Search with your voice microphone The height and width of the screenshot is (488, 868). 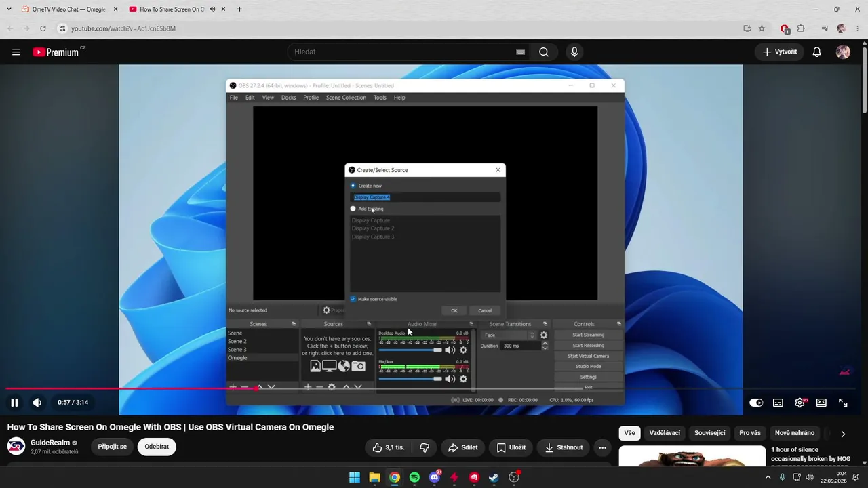(574, 52)
